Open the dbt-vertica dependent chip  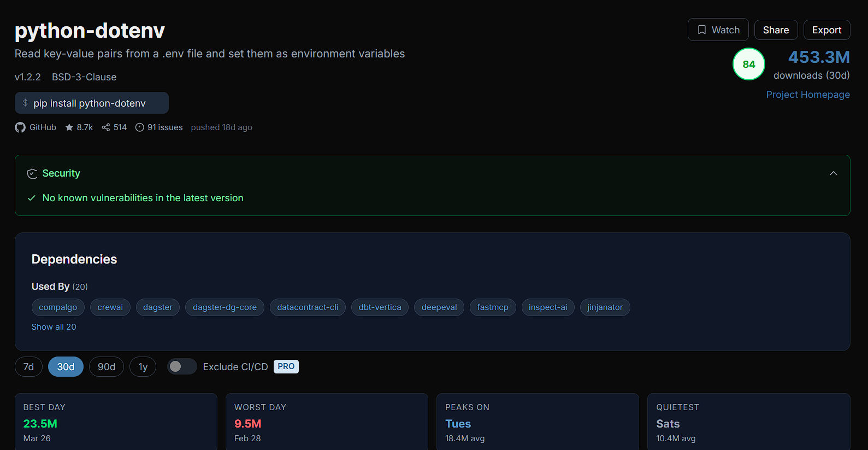tap(380, 307)
